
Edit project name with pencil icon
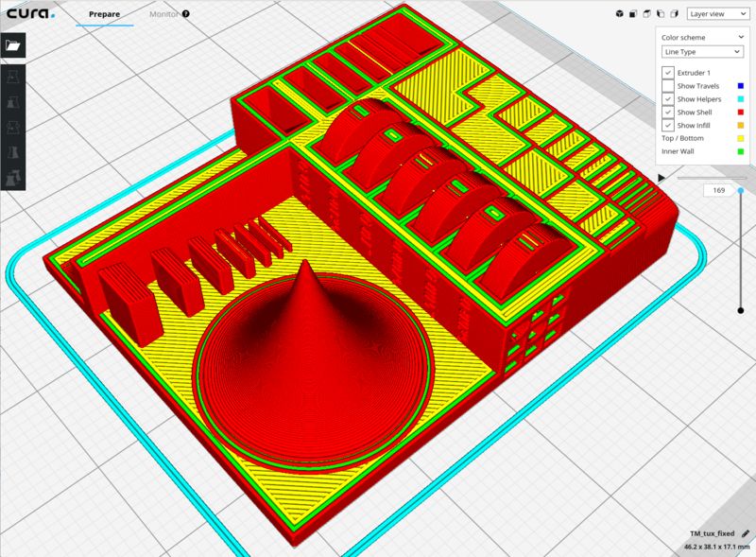point(746,533)
